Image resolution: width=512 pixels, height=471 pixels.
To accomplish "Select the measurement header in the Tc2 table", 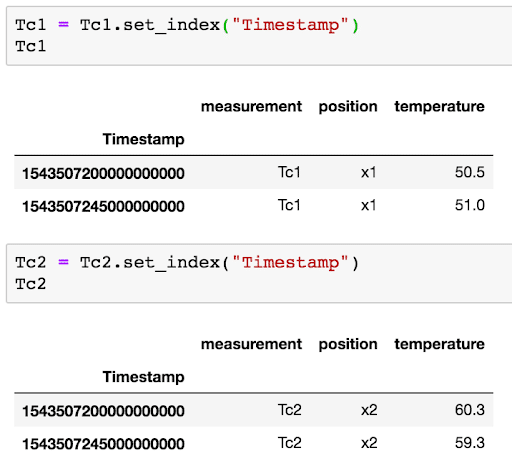I will [x=251, y=344].
